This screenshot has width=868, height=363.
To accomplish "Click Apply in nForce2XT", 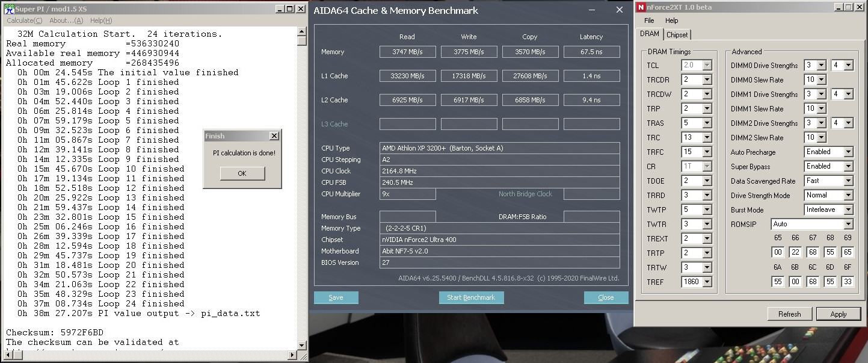I will tap(839, 314).
